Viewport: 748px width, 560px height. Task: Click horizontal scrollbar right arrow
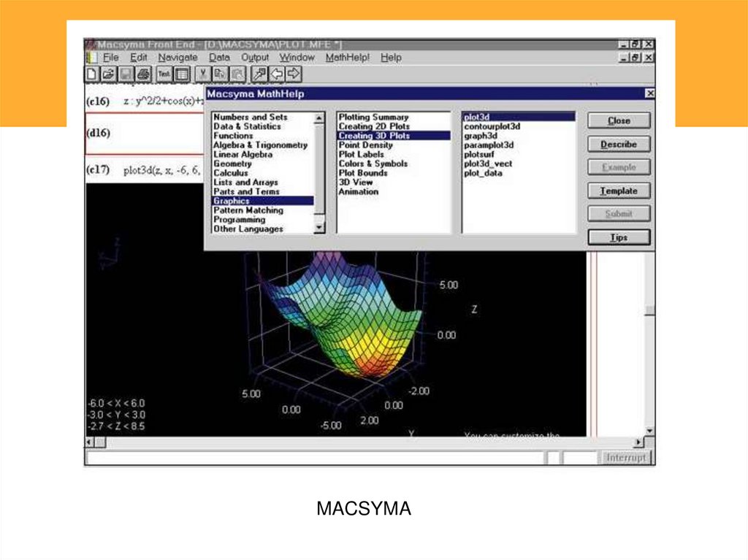(x=638, y=442)
